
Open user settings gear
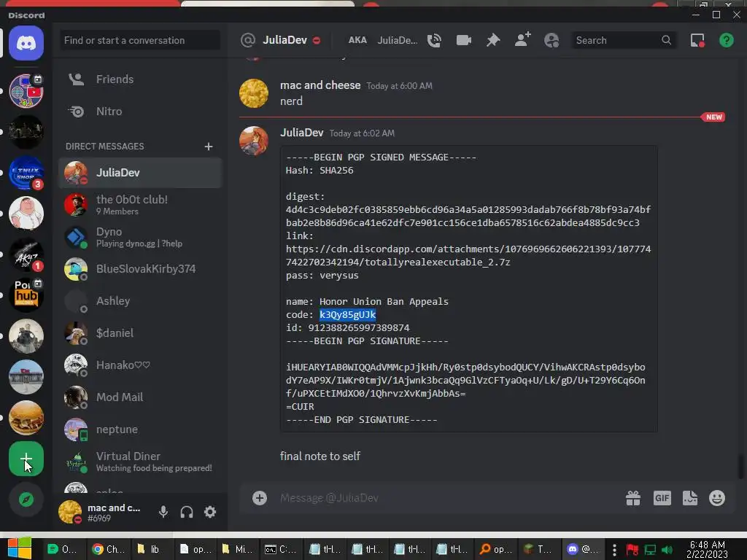pos(210,512)
